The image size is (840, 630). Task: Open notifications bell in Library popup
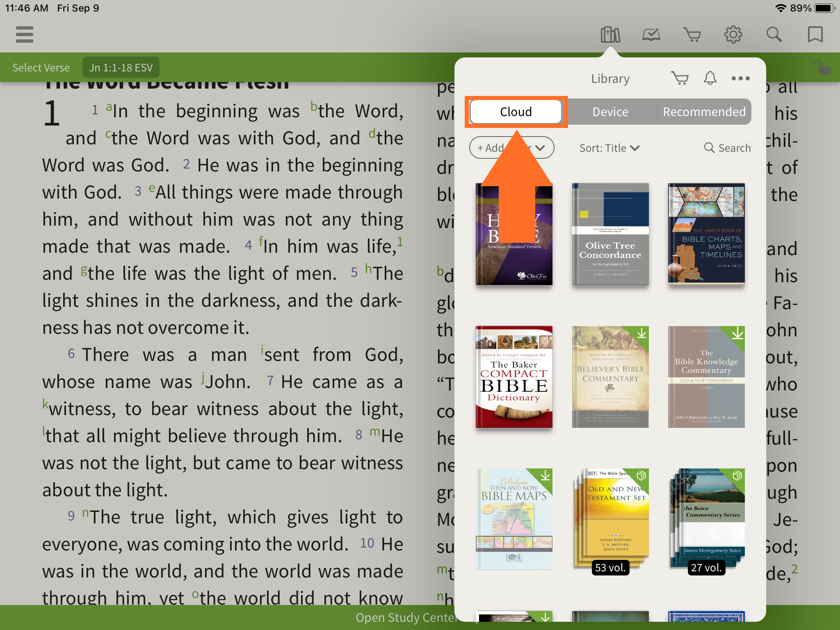click(x=710, y=78)
